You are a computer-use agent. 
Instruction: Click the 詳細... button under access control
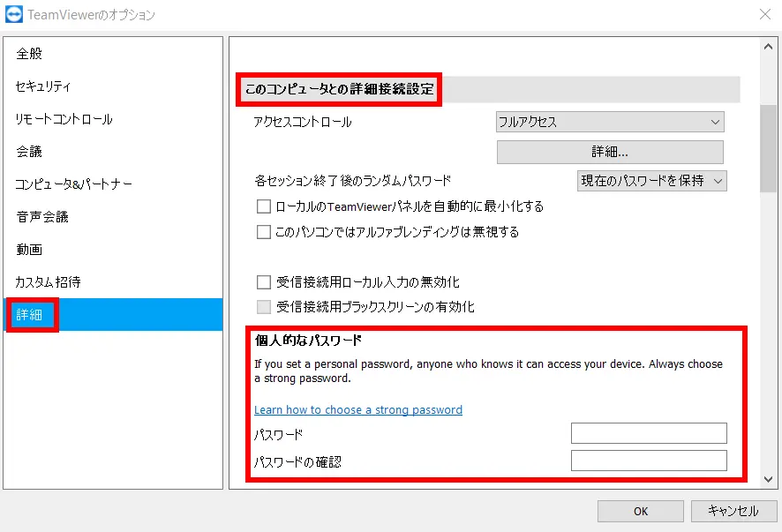click(x=610, y=152)
